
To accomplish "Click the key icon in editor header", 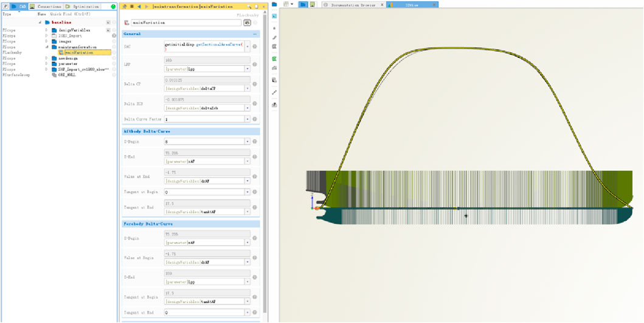I will (x=249, y=7).
